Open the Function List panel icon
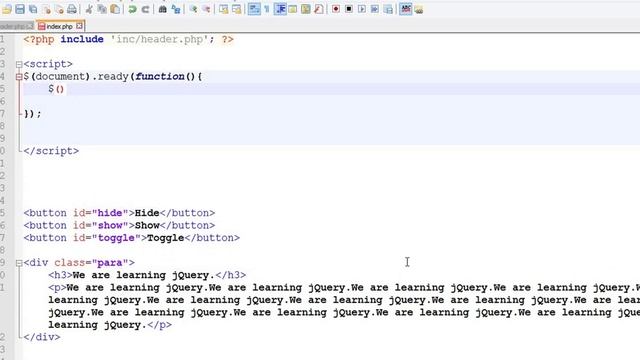 pos(319,9)
